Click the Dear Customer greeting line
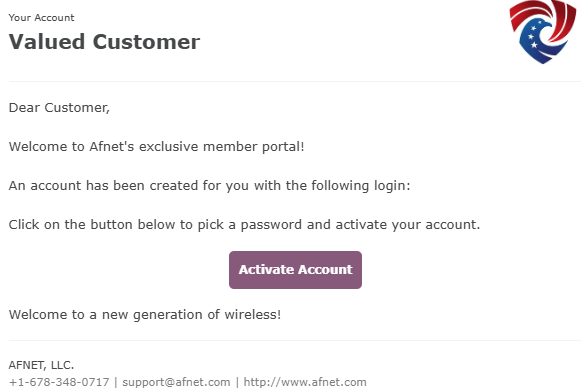The image size is (581, 390). tap(59, 107)
